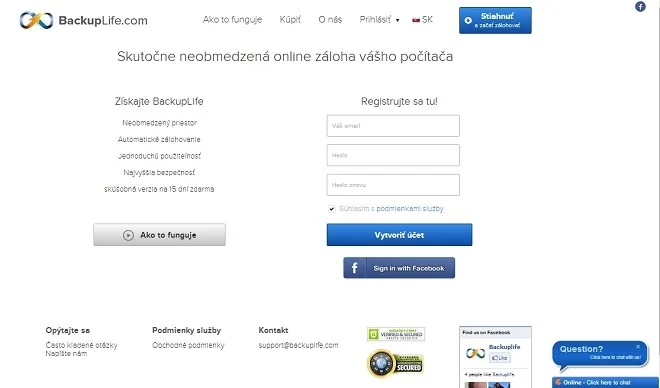This screenshot has height=388, width=660.
Task: Open Ako to funguje in navigation menu
Action: [x=232, y=20]
